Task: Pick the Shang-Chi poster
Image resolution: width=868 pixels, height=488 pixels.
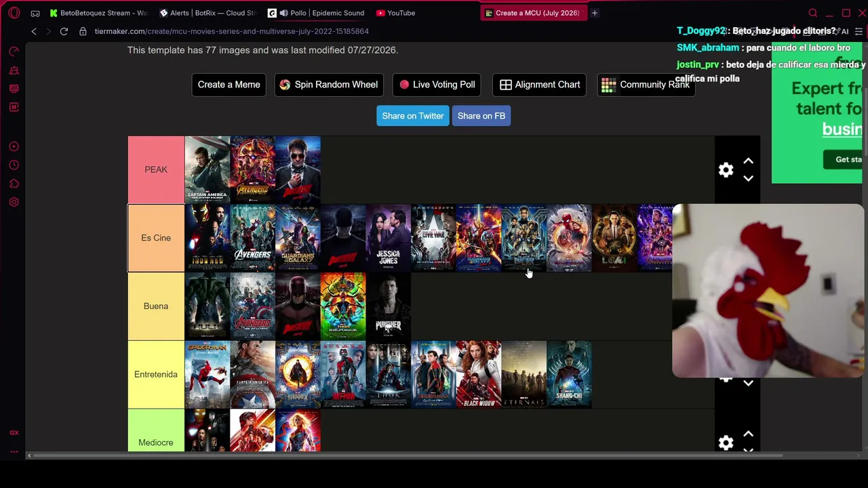Action: (570, 374)
